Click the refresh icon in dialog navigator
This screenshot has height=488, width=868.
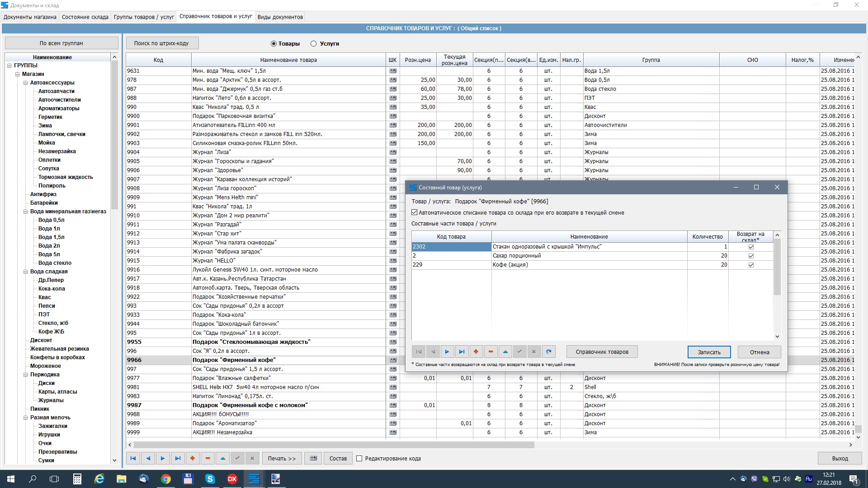[548, 352]
